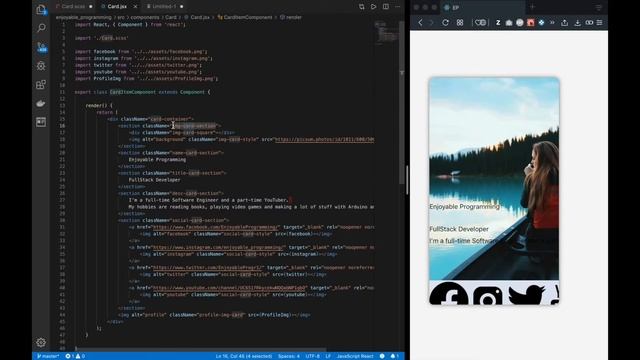Click the editor horizontal scrollbar
The image size is (640, 360).
tap(201, 350)
